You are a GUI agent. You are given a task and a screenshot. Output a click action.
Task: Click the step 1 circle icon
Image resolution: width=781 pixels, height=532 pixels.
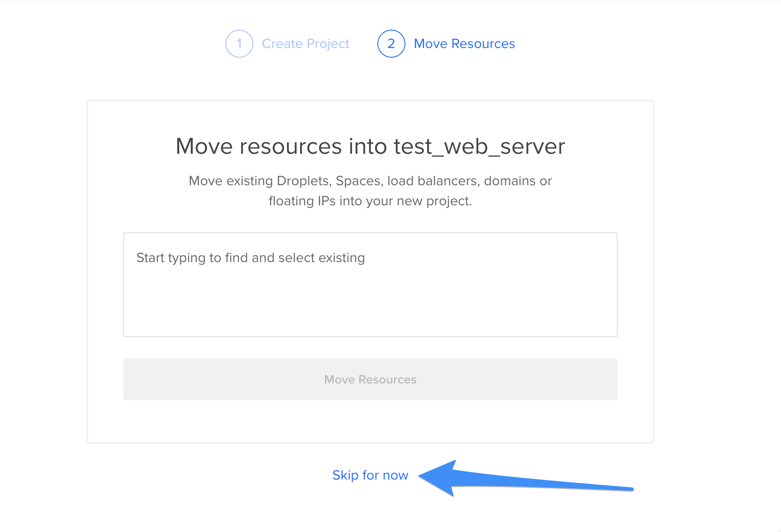(239, 44)
